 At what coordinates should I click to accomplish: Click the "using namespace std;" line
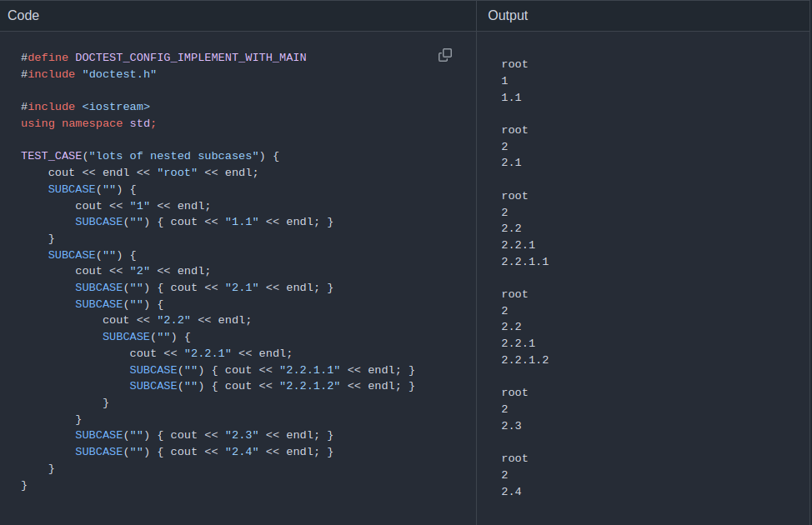88,123
